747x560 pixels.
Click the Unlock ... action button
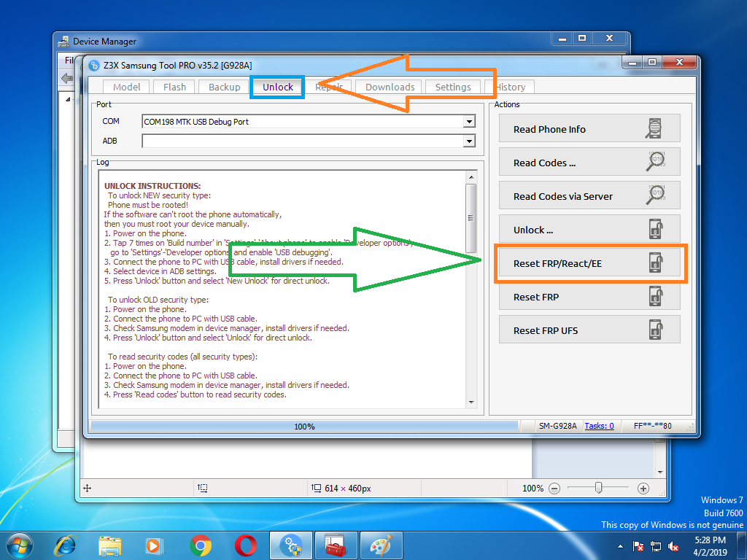(x=589, y=229)
